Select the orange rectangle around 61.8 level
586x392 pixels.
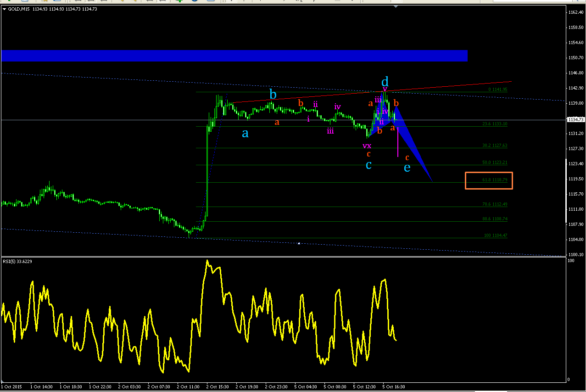[x=489, y=180]
